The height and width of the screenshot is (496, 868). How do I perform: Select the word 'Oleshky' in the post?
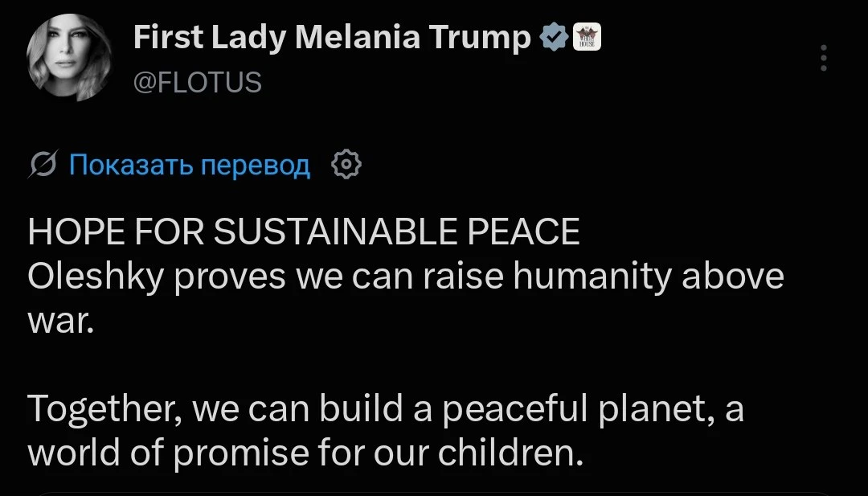click(x=96, y=277)
